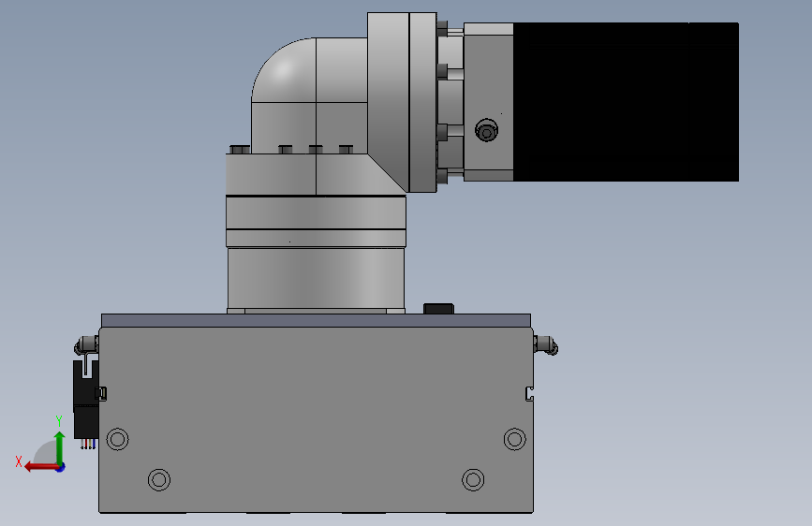Select the hex socket screw on the motor flange

pyautogui.click(x=487, y=130)
